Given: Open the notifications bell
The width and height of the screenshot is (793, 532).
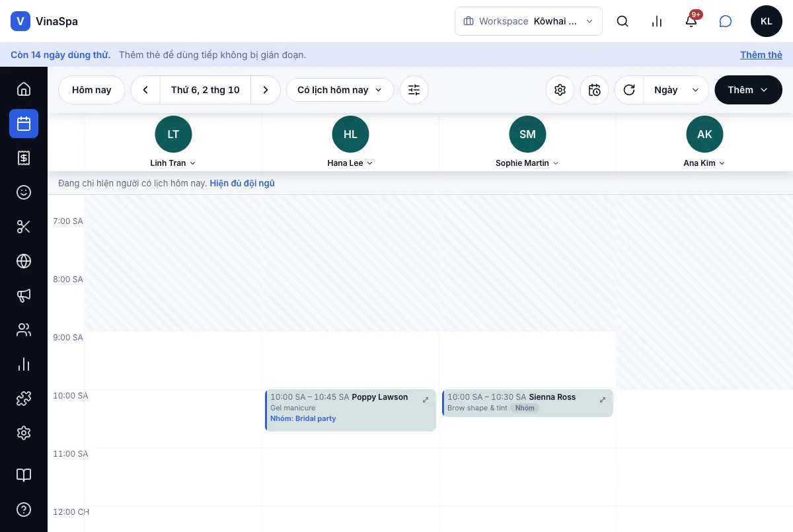Looking at the screenshot, I should [691, 21].
